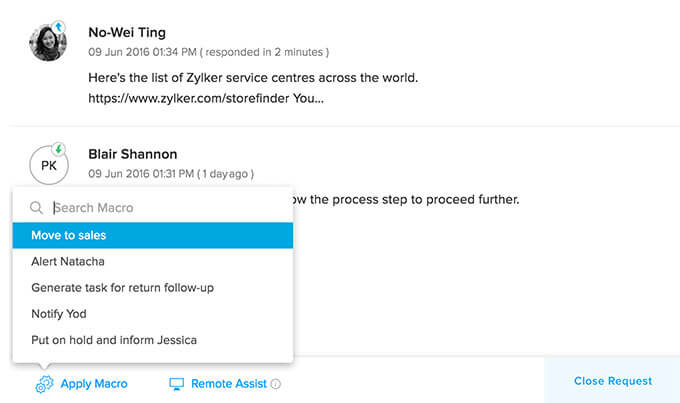This screenshot has width=680, height=403.
Task: Click the green badge on the PK avatar
Action: coord(59,150)
